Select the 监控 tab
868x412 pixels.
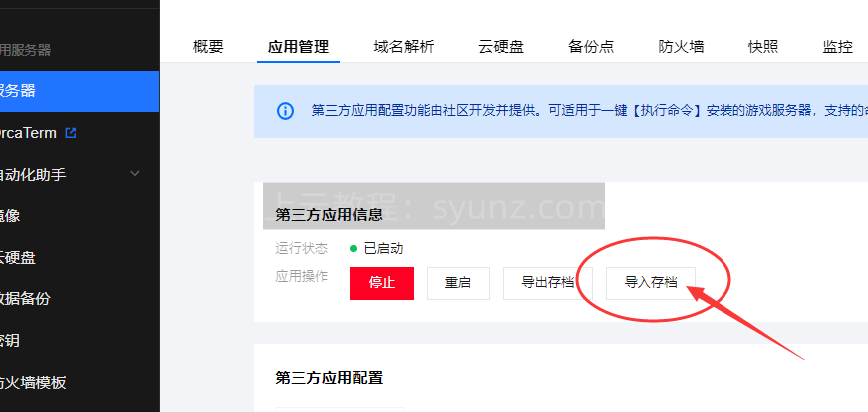coord(837,47)
